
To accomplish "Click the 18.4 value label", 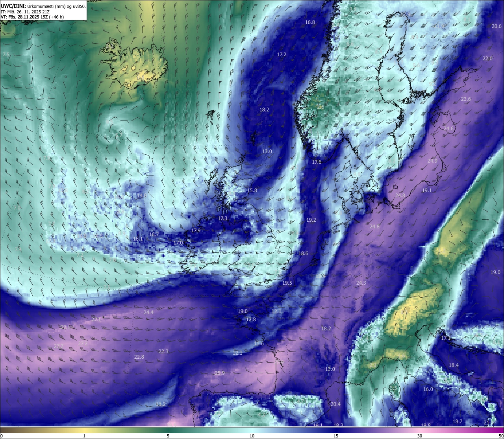I will tap(454, 365).
